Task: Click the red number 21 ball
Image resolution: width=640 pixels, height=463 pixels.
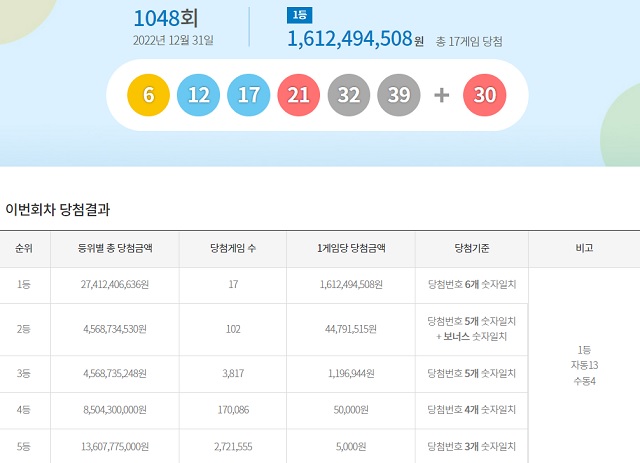Action: [x=298, y=95]
